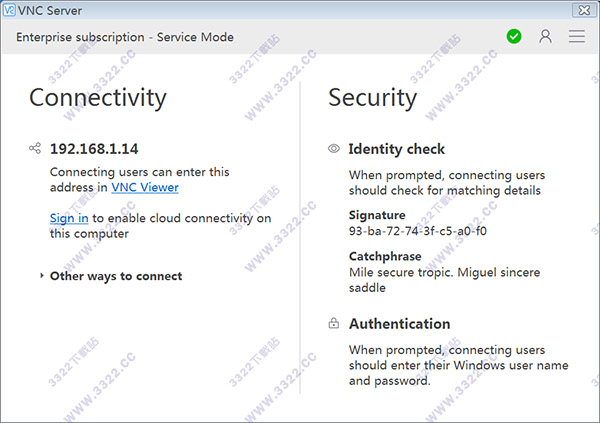Close the VNC Server window
The image size is (600, 423).
pyautogui.click(x=581, y=10)
